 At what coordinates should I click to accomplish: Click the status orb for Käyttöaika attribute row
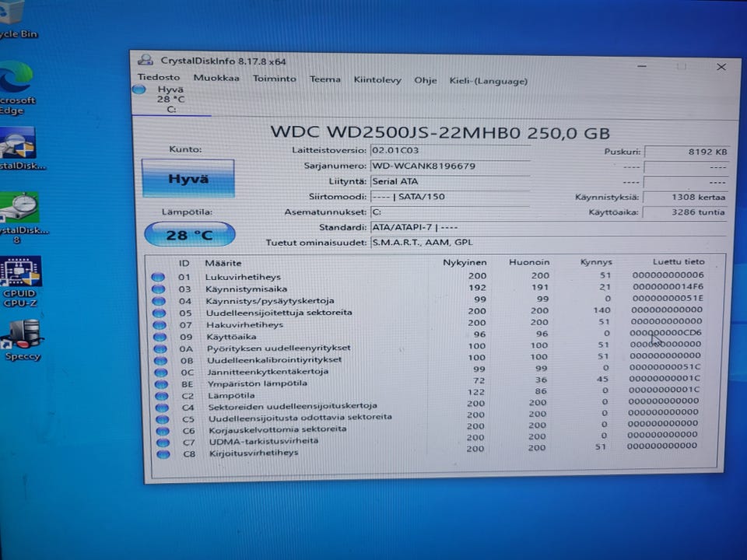coord(160,337)
